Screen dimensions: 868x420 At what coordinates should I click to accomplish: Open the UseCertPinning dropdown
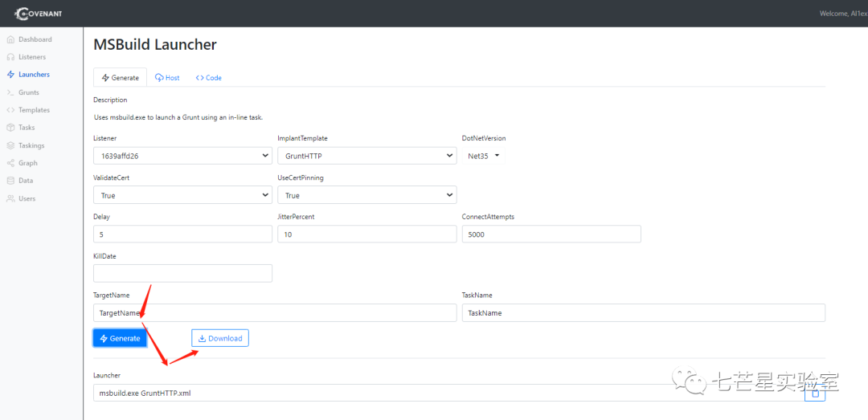[367, 195]
